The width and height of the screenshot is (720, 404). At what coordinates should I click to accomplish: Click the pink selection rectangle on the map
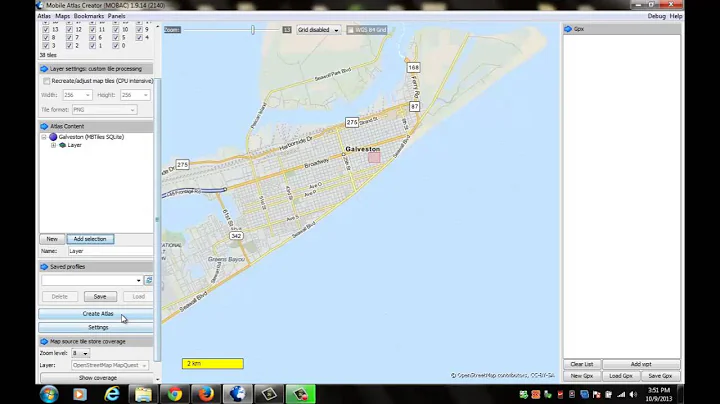[374, 157]
